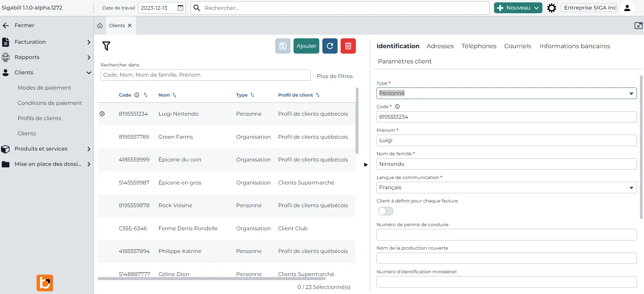
Task: Go to the home tab icon
Action: pyautogui.click(x=100, y=25)
